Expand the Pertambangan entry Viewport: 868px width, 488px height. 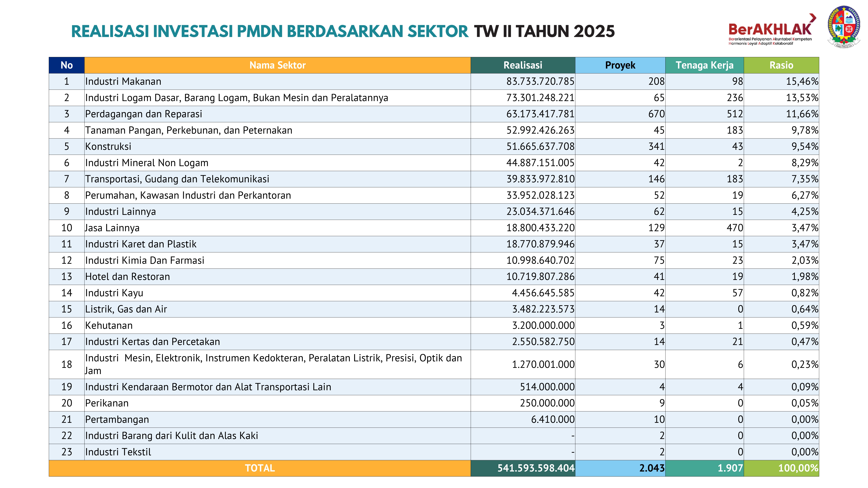(x=236, y=419)
